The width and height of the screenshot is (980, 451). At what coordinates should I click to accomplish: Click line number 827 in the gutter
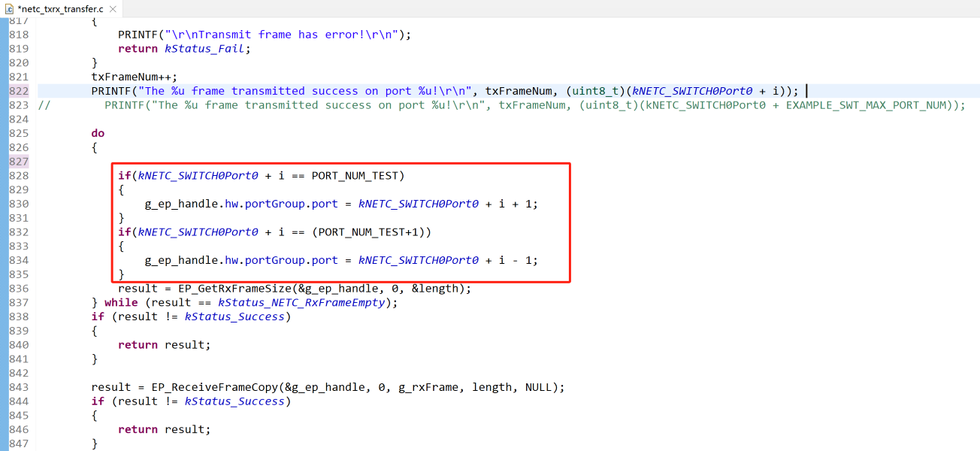coord(19,162)
